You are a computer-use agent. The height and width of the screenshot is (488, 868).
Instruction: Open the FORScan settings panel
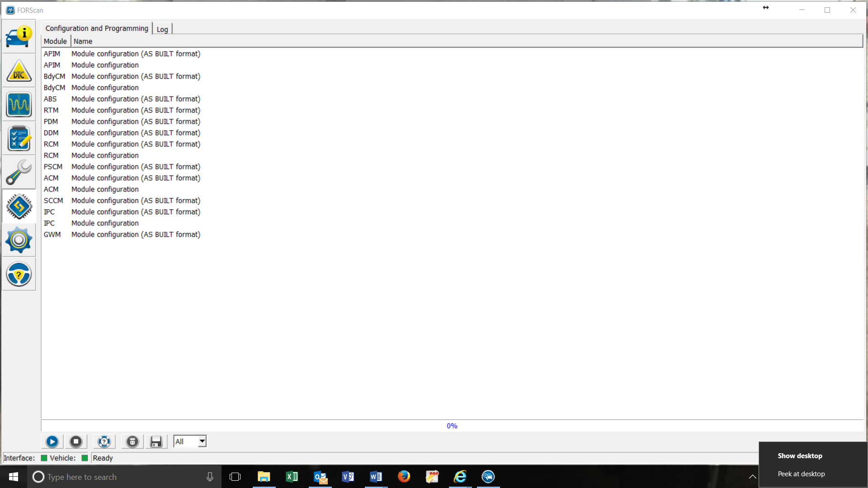(x=19, y=240)
